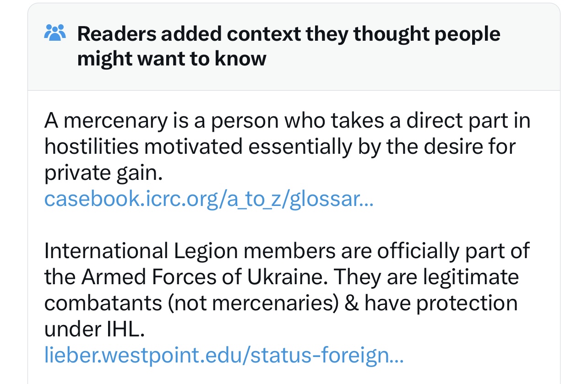Open the casebook.icrc.org glossary link
The height and width of the screenshot is (384, 588).
pyautogui.click(x=209, y=199)
